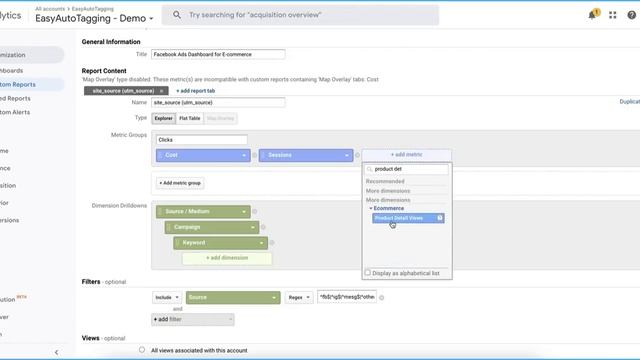Close the site_source report tab x
Viewport: 640px width, 360px height.
tap(162, 91)
